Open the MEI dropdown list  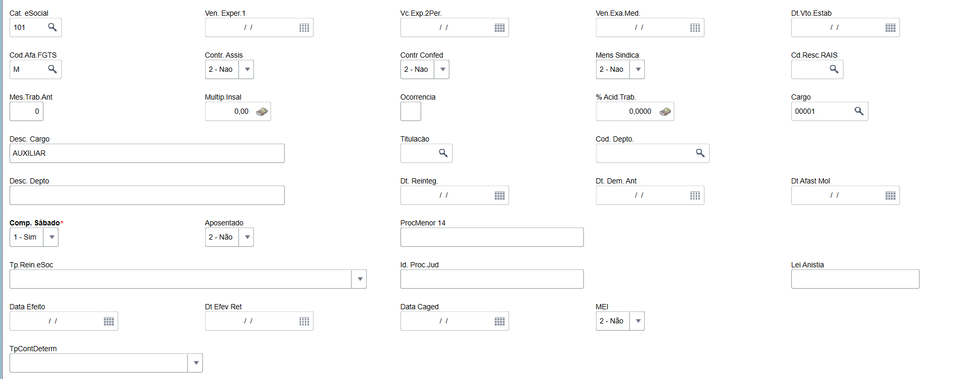(638, 321)
